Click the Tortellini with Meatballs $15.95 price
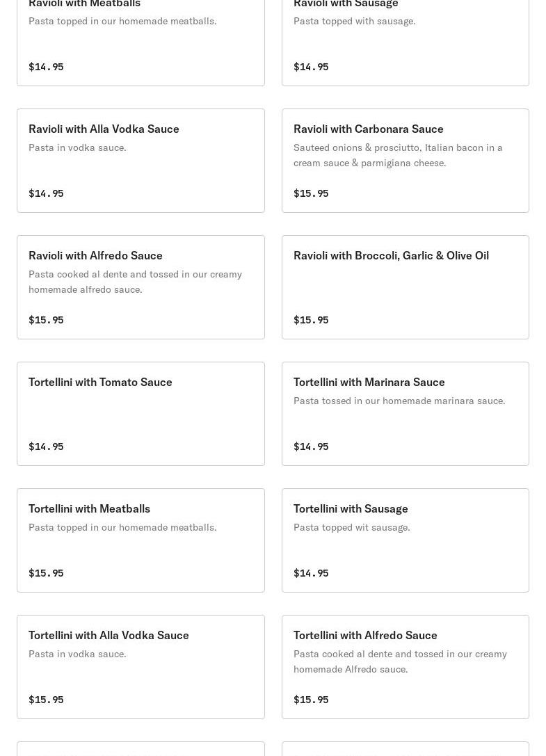The image size is (546, 756). click(46, 573)
